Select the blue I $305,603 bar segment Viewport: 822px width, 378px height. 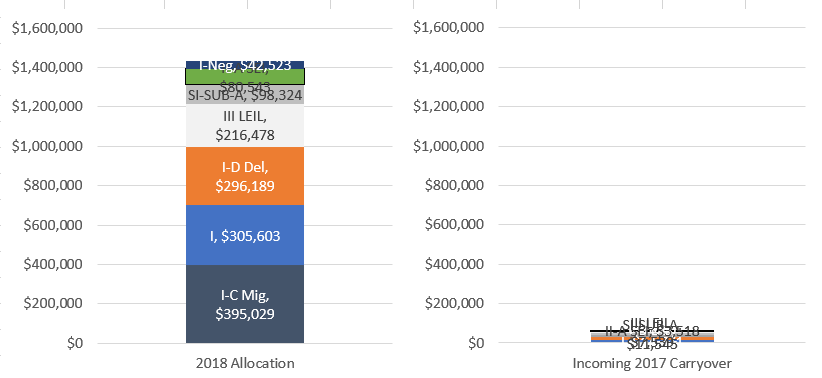click(x=245, y=235)
